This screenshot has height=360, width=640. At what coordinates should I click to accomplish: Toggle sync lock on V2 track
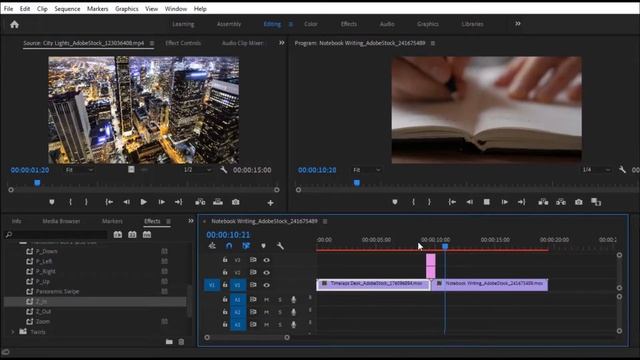tap(253, 272)
